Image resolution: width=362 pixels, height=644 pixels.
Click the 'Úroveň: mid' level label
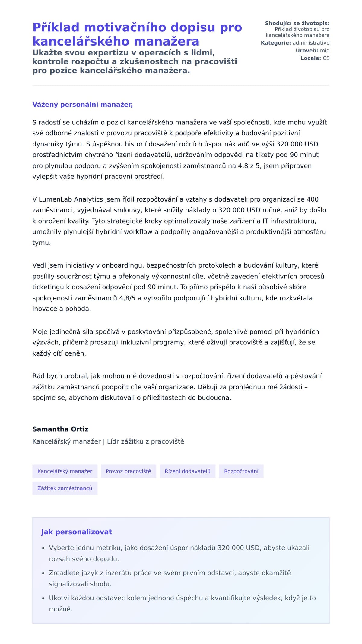(312, 50)
